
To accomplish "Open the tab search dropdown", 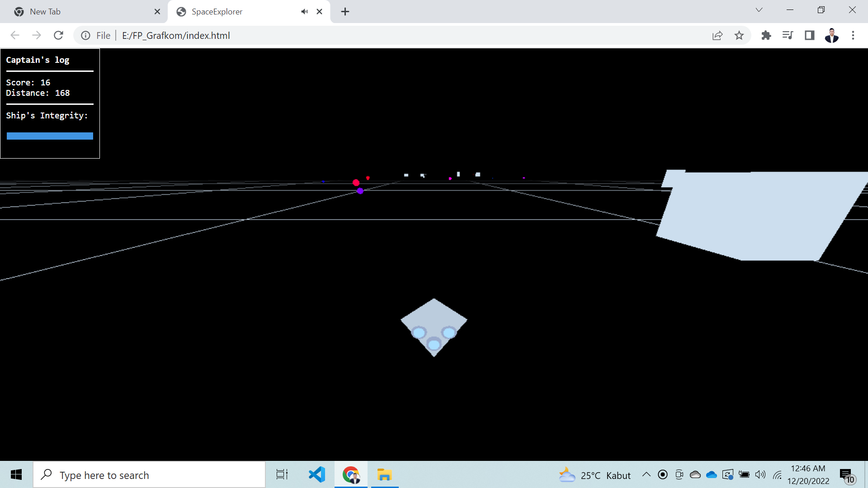I will coord(759,9).
